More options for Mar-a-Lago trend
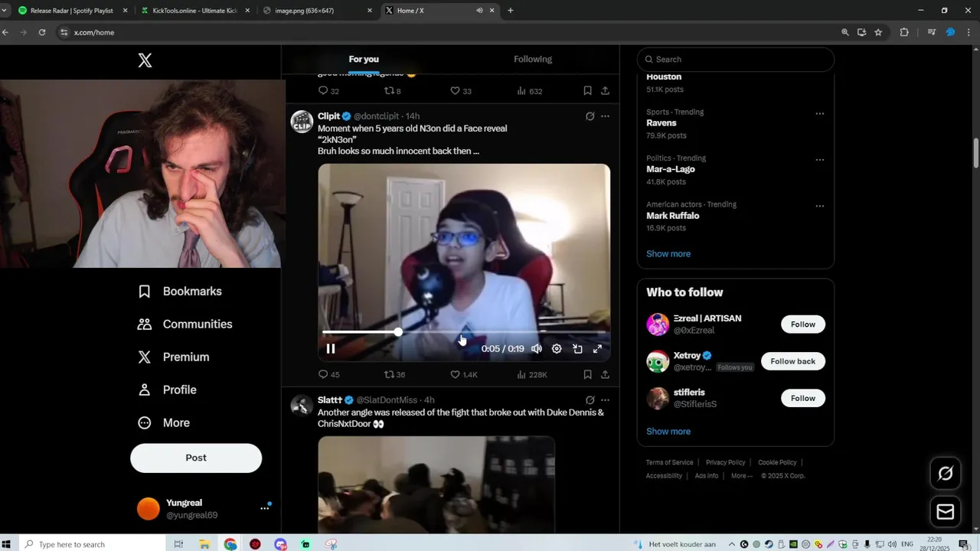The width and height of the screenshot is (980, 551). pyautogui.click(x=819, y=160)
